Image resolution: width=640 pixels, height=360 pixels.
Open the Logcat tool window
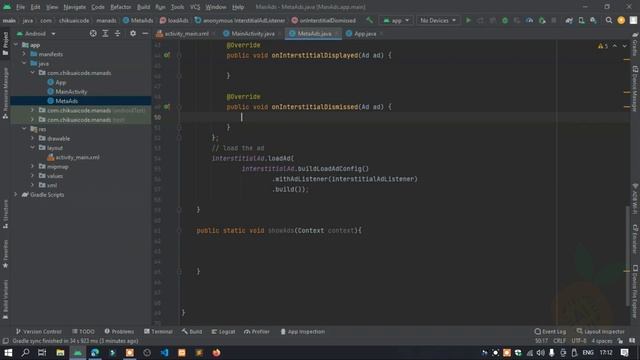(x=223, y=331)
